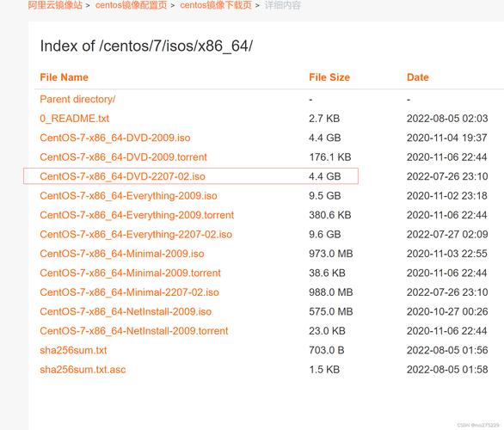This screenshot has width=504, height=430.
Task: Open the NetInstall-2009.torrent link
Action: (x=134, y=331)
